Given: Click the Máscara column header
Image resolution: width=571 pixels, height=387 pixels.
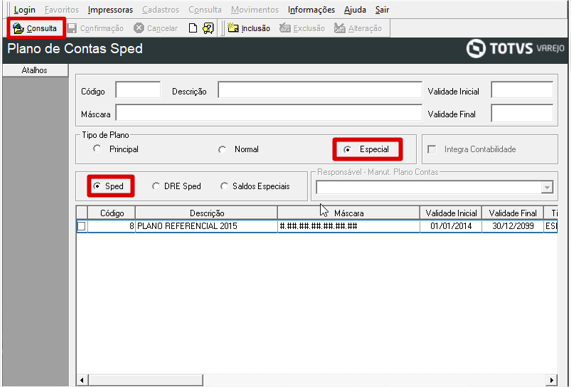Looking at the screenshot, I should coord(349,213).
